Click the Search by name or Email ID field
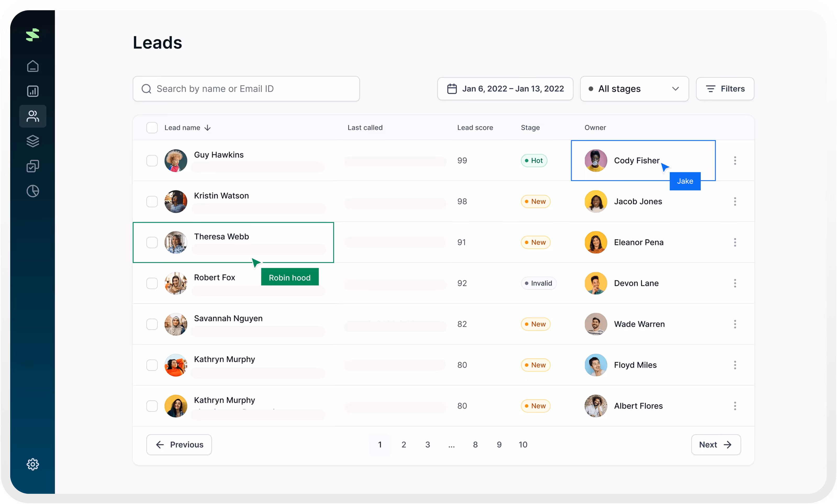The image size is (837, 504). [246, 89]
